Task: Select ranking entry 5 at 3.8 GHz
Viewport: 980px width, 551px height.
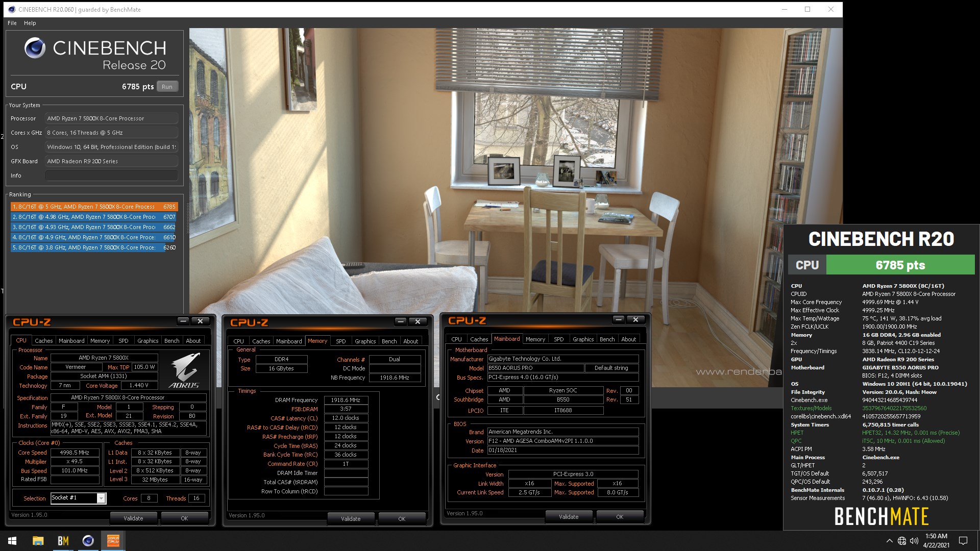Action: tap(94, 247)
